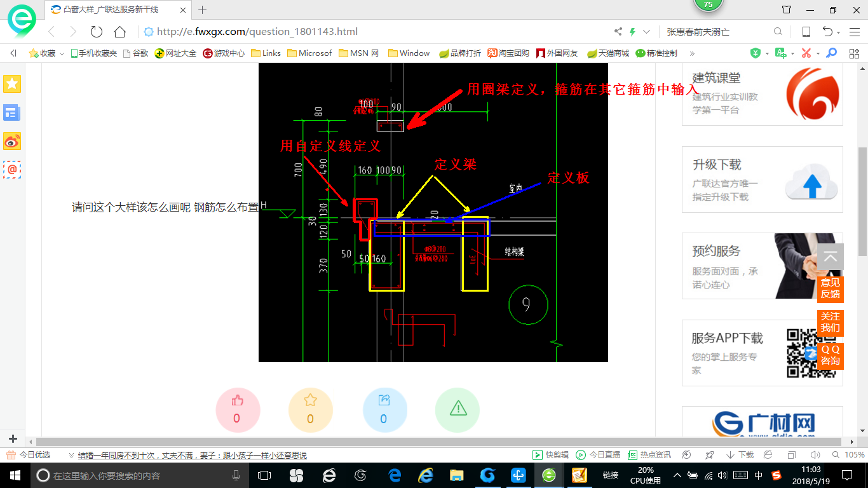Collapse the bookmarks sidebar toggle arrow

click(x=13, y=53)
